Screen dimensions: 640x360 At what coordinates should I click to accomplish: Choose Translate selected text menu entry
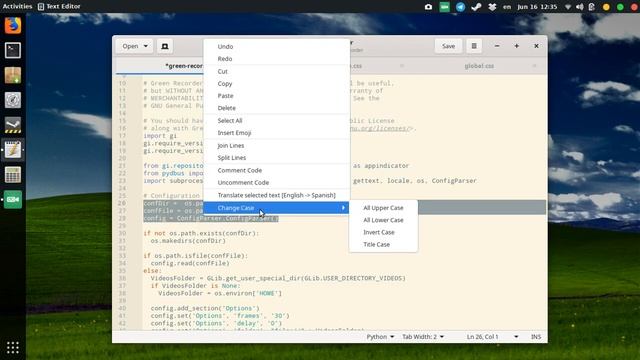[276, 196]
